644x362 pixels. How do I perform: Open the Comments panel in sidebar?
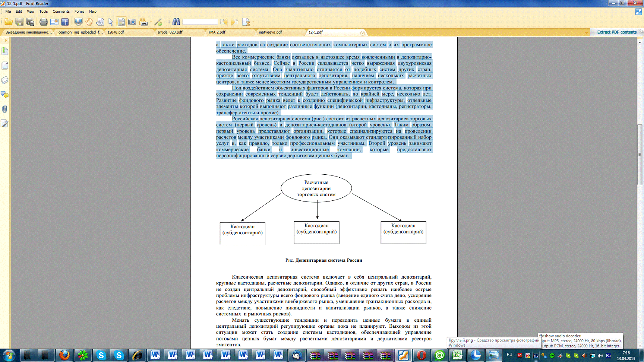(5, 95)
